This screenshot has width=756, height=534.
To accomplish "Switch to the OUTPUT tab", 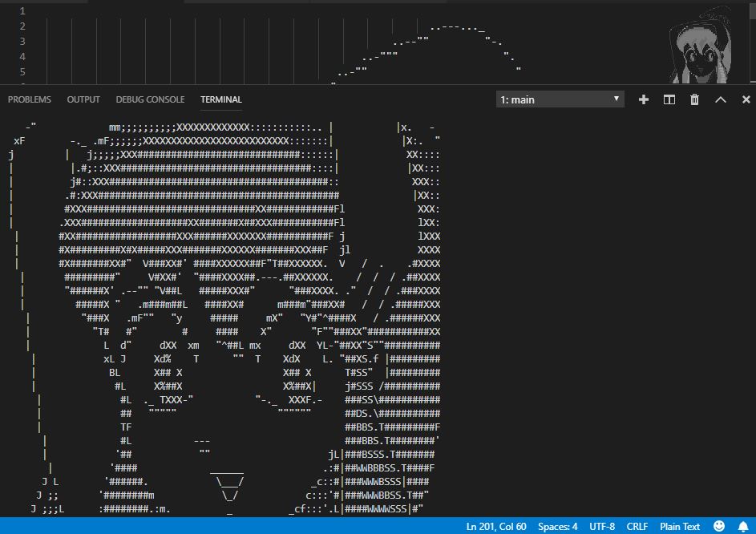I will (83, 99).
